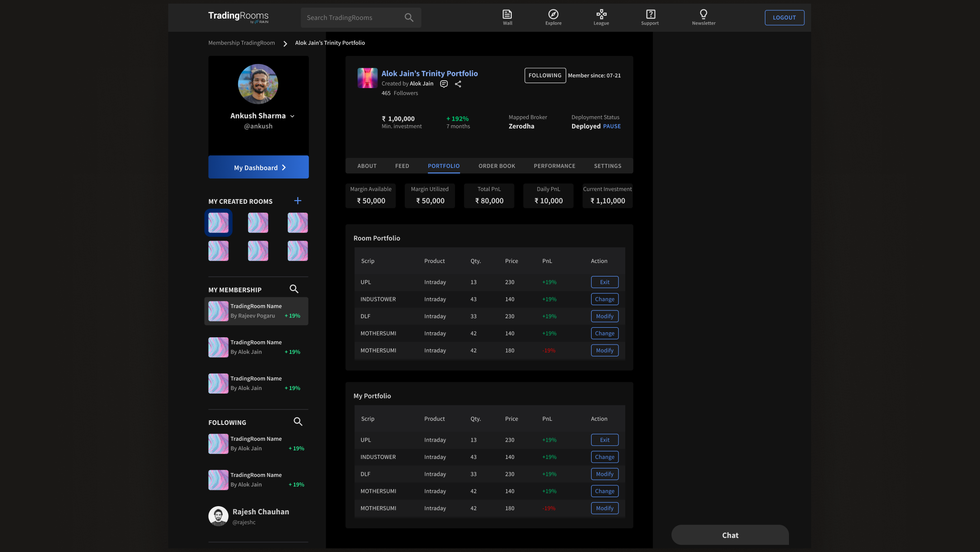Click Member since: 07-21 text
Viewport: 980px width, 552px height.
594,76
